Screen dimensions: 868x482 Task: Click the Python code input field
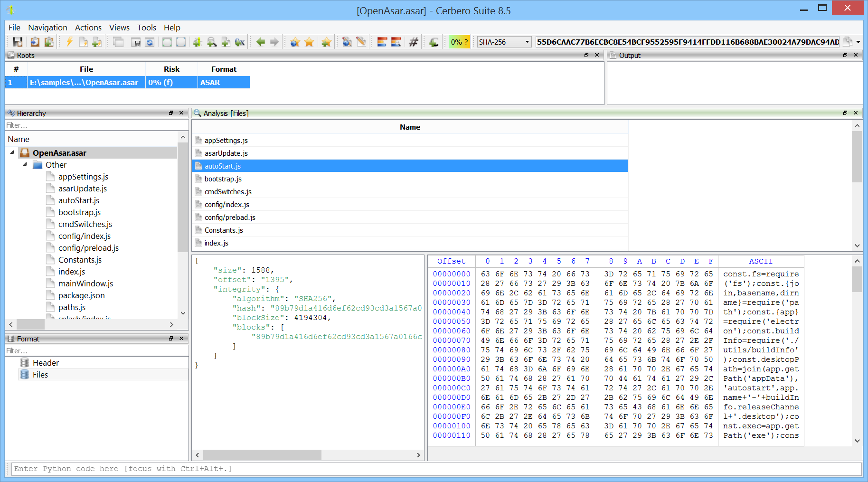(x=436, y=469)
